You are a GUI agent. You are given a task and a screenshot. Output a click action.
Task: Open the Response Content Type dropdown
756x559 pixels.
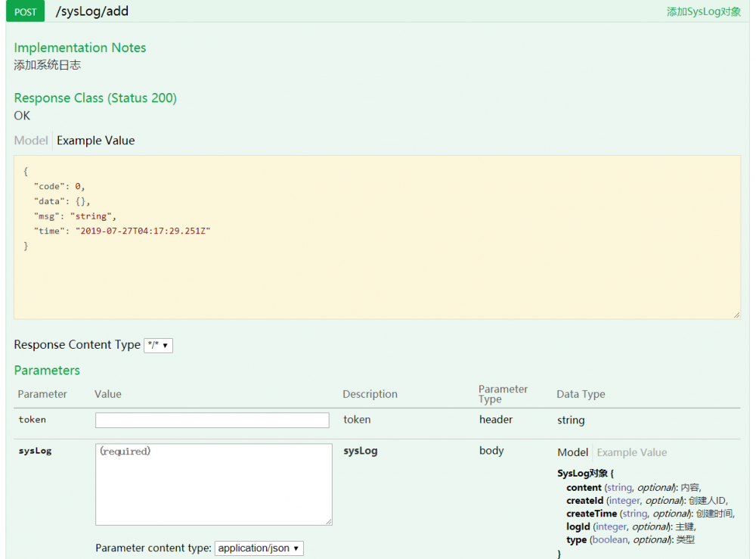coord(158,346)
